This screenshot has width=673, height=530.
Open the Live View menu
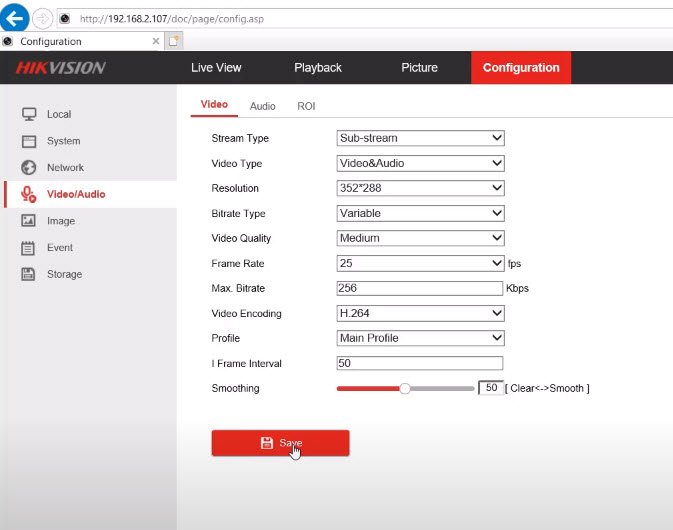[x=216, y=68]
